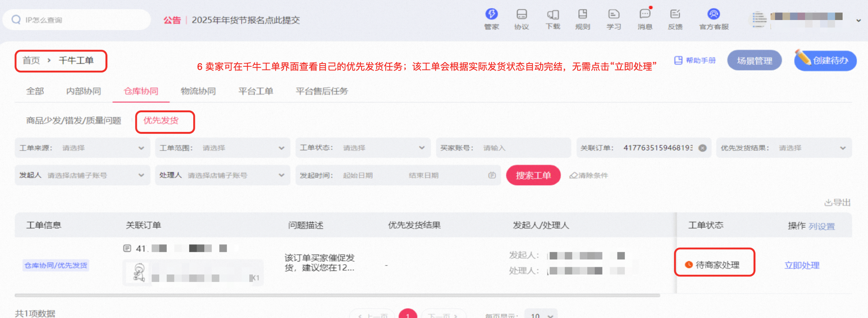Click the IP怎么查询 search box
Image resolution: width=868 pixels, height=318 pixels.
click(76, 20)
